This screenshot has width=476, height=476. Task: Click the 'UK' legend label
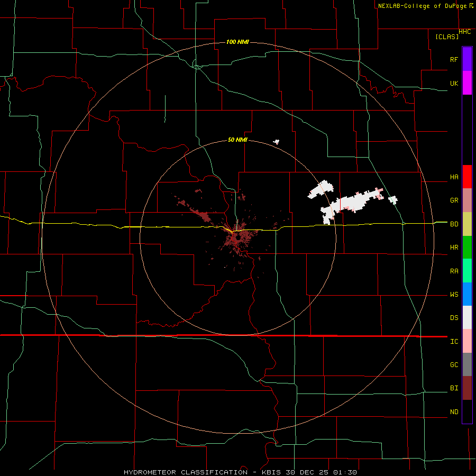[x=454, y=83]
